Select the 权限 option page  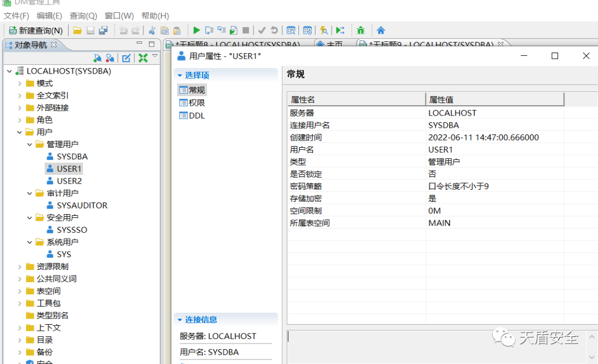point(197,103)
